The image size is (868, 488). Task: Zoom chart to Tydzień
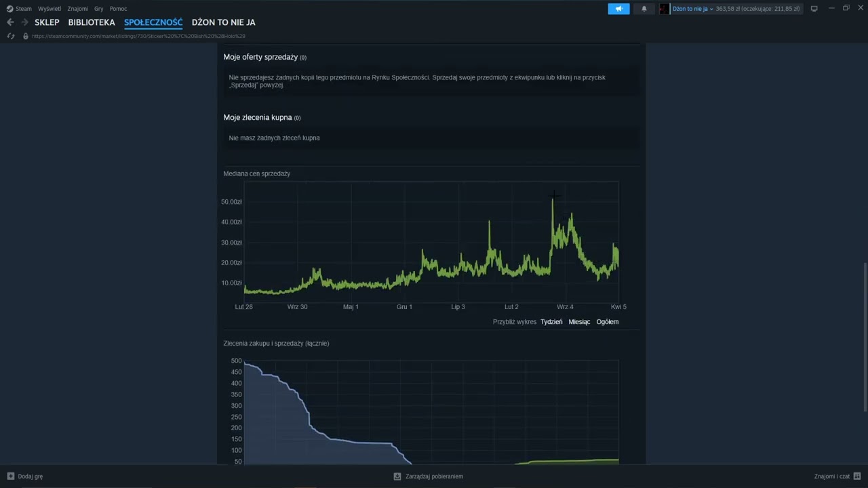tap(551, 322)
